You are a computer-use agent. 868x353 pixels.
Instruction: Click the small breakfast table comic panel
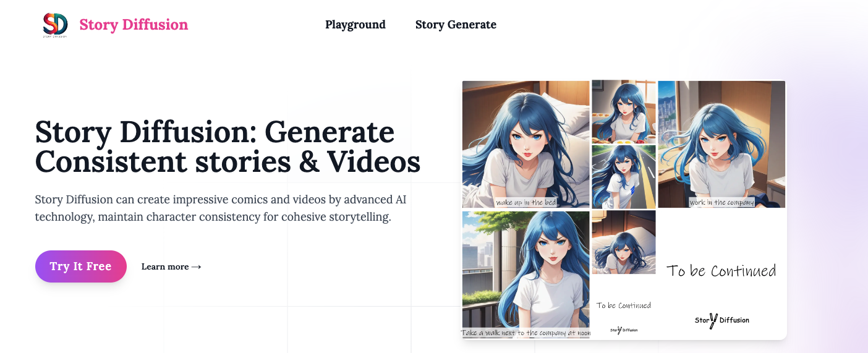click(x=624, y=112)
